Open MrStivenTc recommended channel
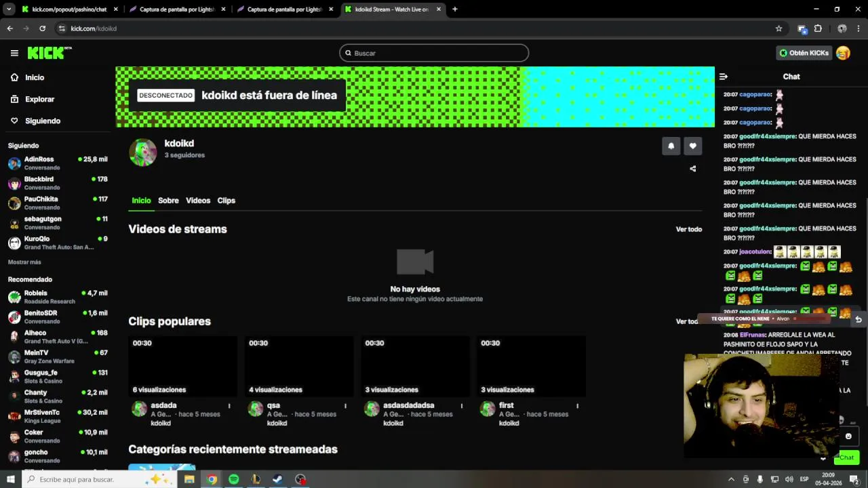Image resolution: width=868 pixels, height=488 pixels. tap(57, 416)
